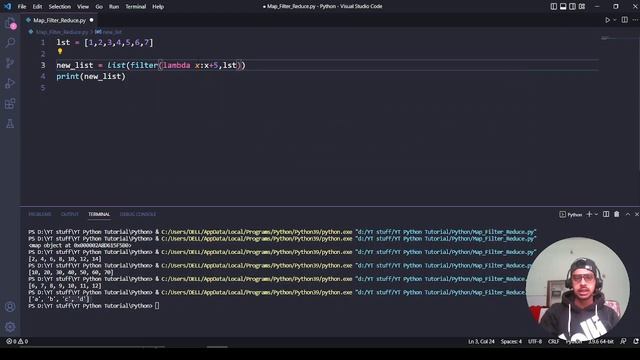
Task: Open the Accounts menu icon
Action: tap(10, 307)
